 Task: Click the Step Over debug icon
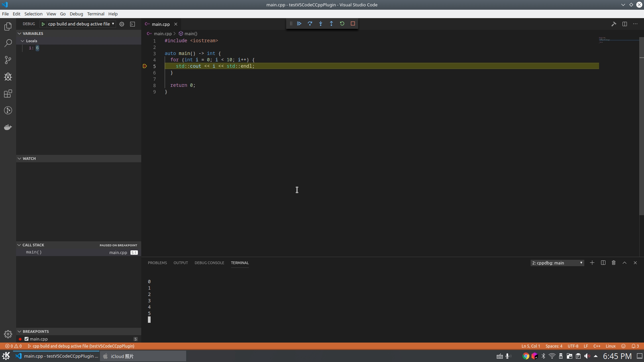(x=310, y=24)
